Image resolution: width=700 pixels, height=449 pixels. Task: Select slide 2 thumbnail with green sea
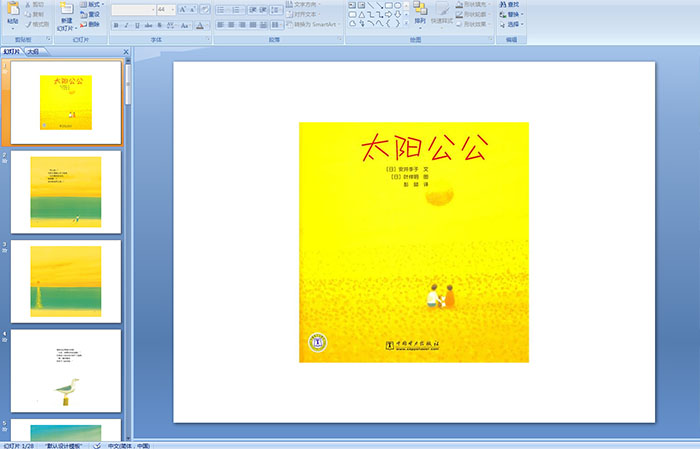pyautogui.click(x=66, y=192)
